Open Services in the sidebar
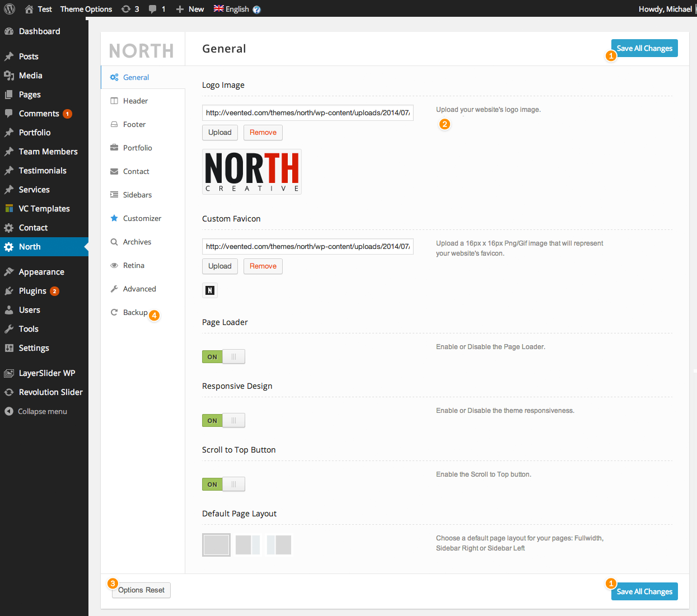This screenshot has height=616, width=697. click(x=44, y=190)
